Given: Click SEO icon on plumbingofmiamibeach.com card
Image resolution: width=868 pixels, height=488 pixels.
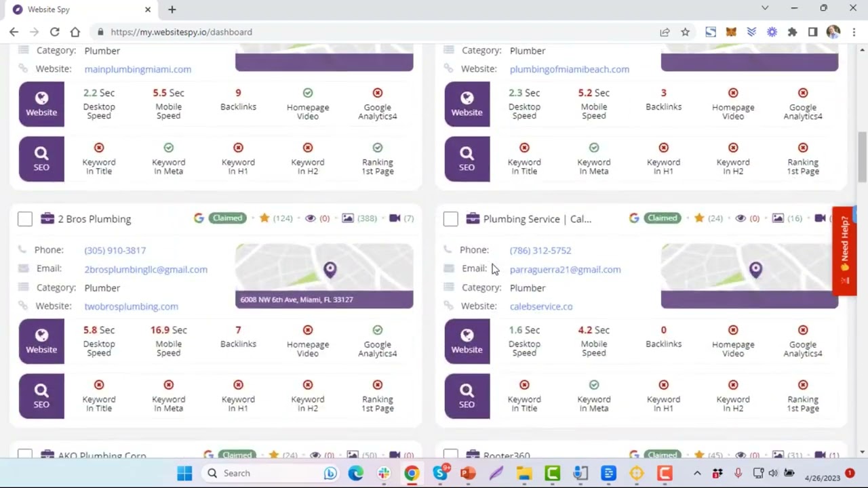Looking at the screenshot, I should [x=467, y=159].
